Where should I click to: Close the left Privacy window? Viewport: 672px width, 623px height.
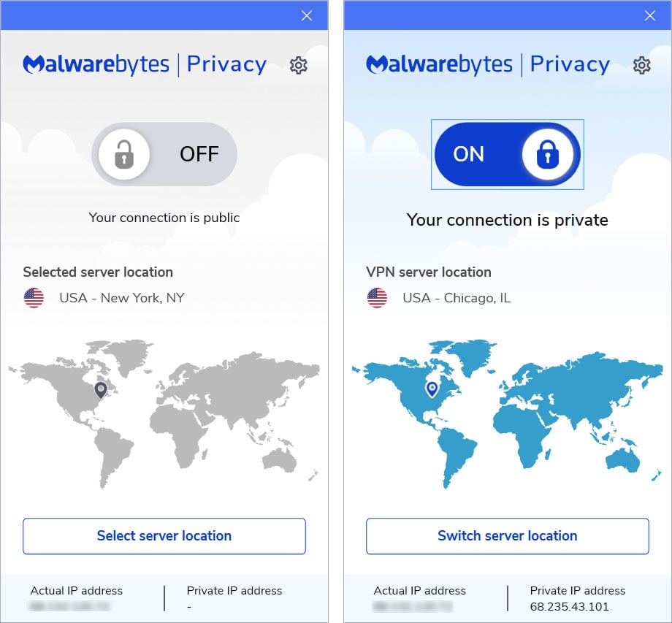click(x=307, y=16)
